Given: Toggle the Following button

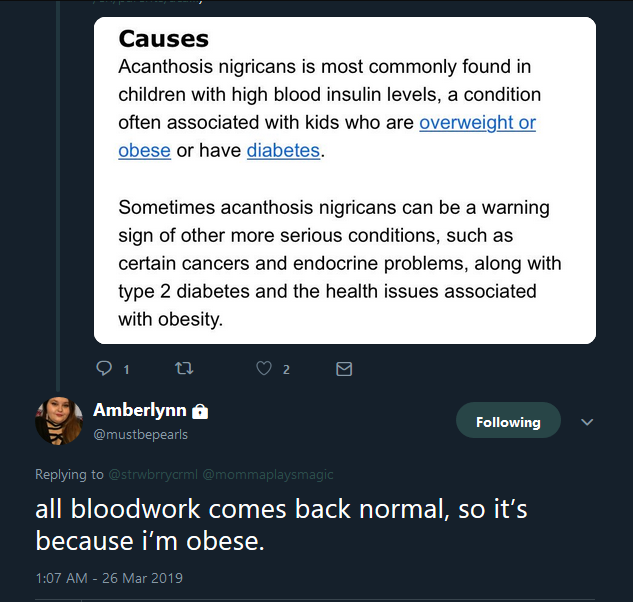Looking at the screenshot, I should click(508, 420).
